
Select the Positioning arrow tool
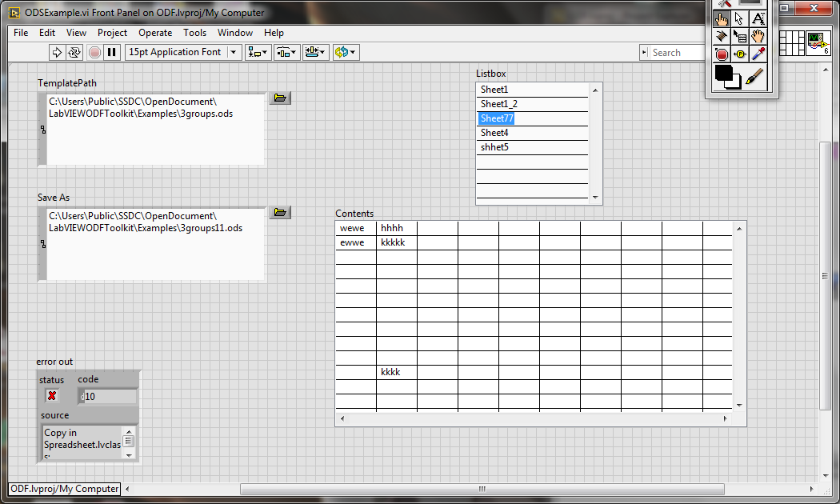pos(740,18)
